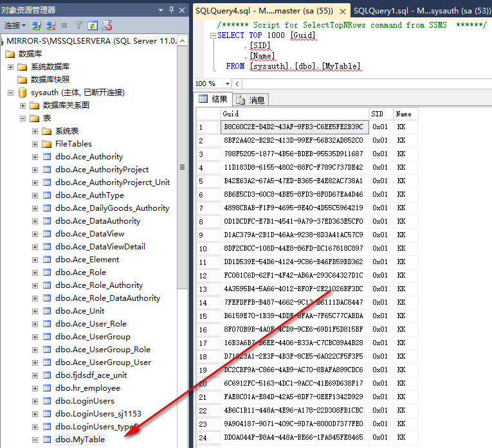Click the dbo.LoginUsers table icon

point(47,401)
